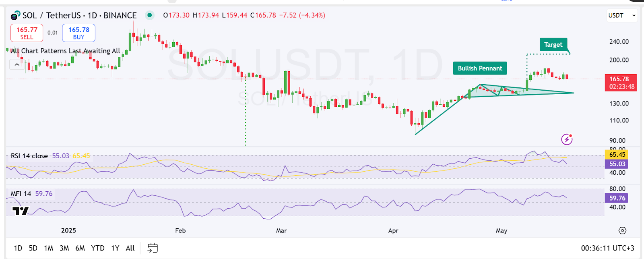This screenshot has width=644, height=259.
Task: Select the 6M time range
Action: pyautogui.click(x=80, y=248)
